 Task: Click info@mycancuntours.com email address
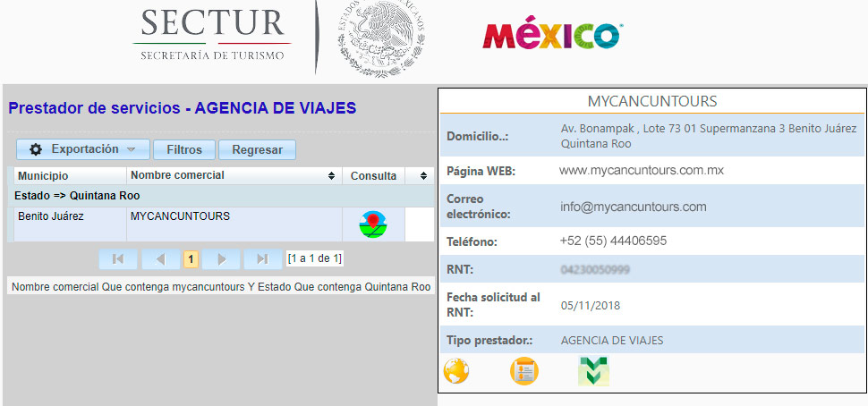[634, 207]
